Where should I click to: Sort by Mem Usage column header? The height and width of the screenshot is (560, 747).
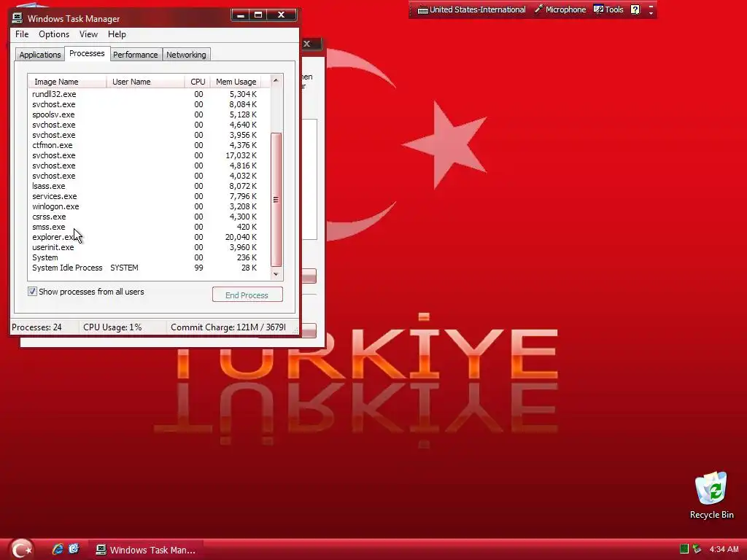(x=236, y=82)
